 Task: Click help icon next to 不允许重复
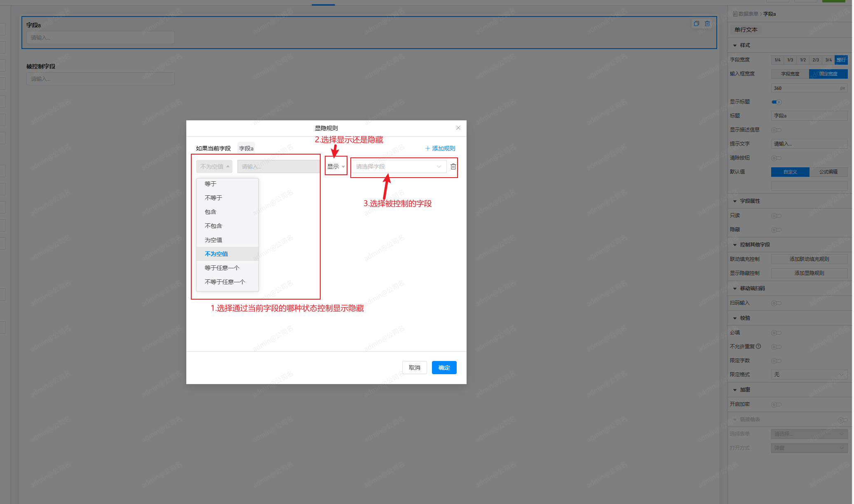pos(758,346)
